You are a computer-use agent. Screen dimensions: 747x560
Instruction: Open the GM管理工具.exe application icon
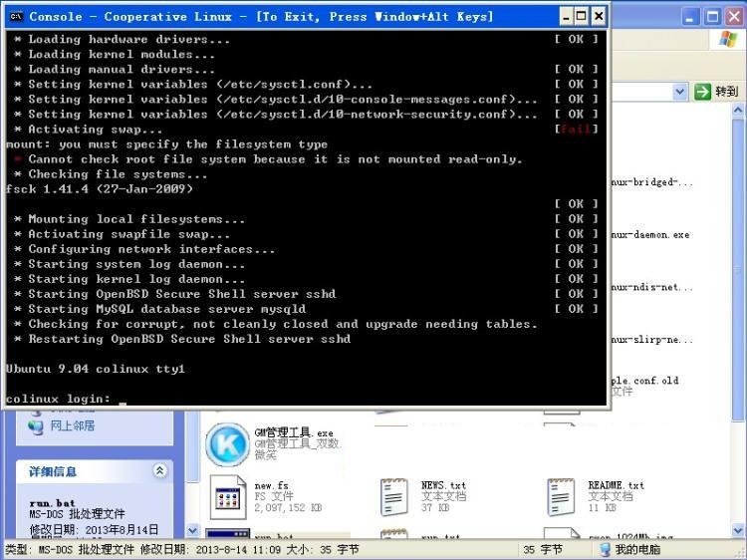[x=227, y=444]
